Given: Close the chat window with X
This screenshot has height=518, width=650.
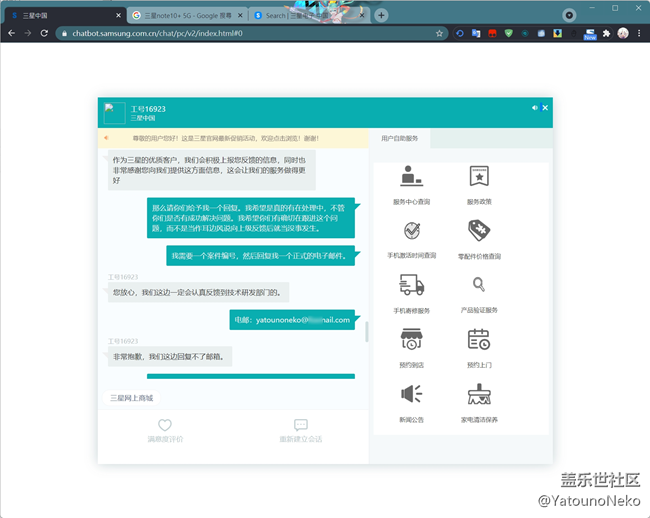Looking at the screenshot, I should [545, 108].
